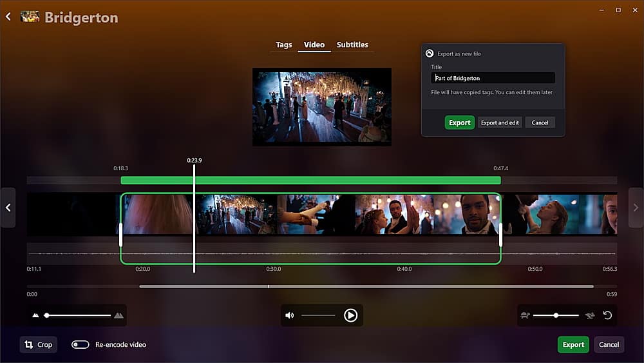Click the playback speed slider handle

coord(556,315)
